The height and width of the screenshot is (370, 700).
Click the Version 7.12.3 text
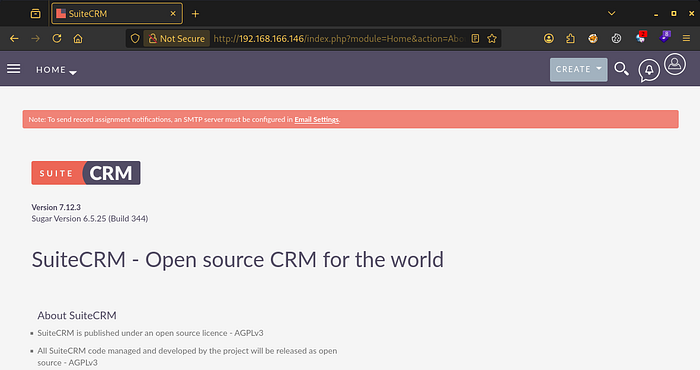[56, 207]
